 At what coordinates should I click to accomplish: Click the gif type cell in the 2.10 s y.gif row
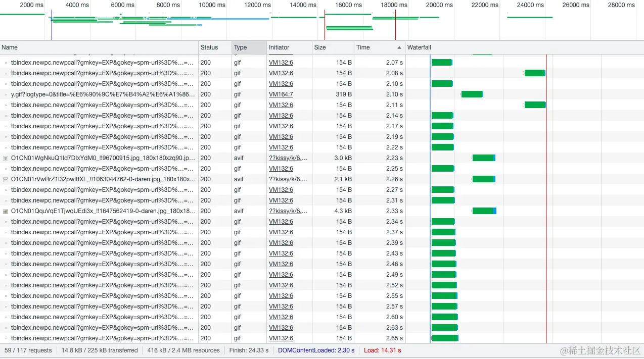point(237,94)
